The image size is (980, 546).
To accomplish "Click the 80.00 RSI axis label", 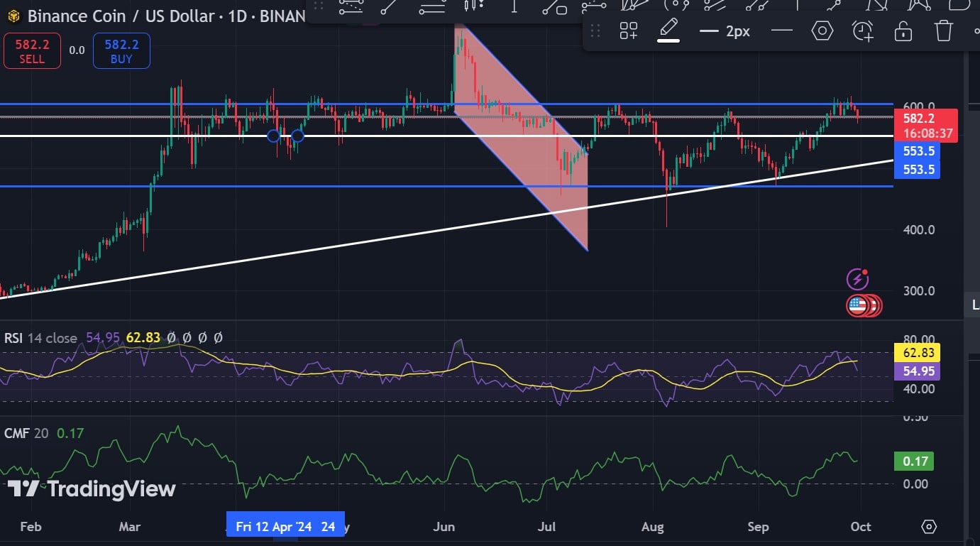I will pyautogui.click(x=918, y=339).
